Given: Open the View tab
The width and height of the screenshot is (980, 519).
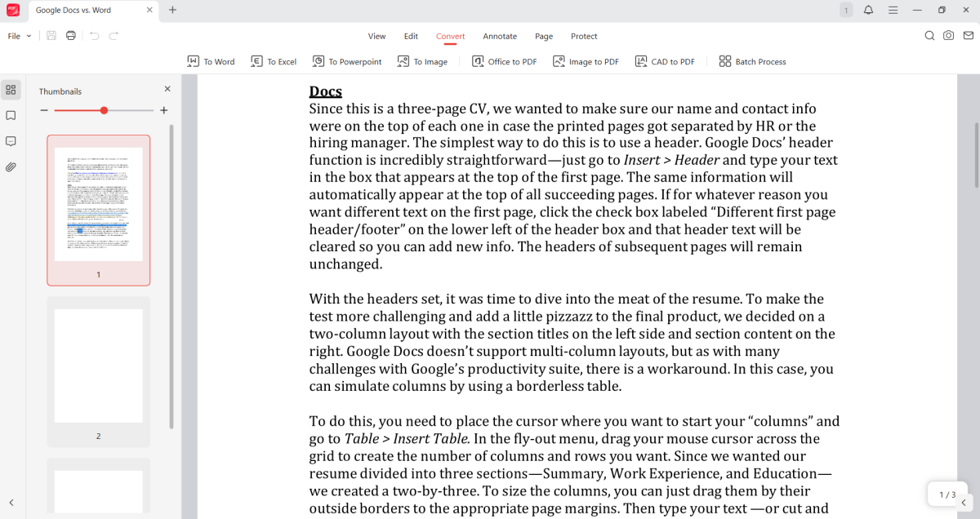Looking at the screenshot, I should [376, 36].
